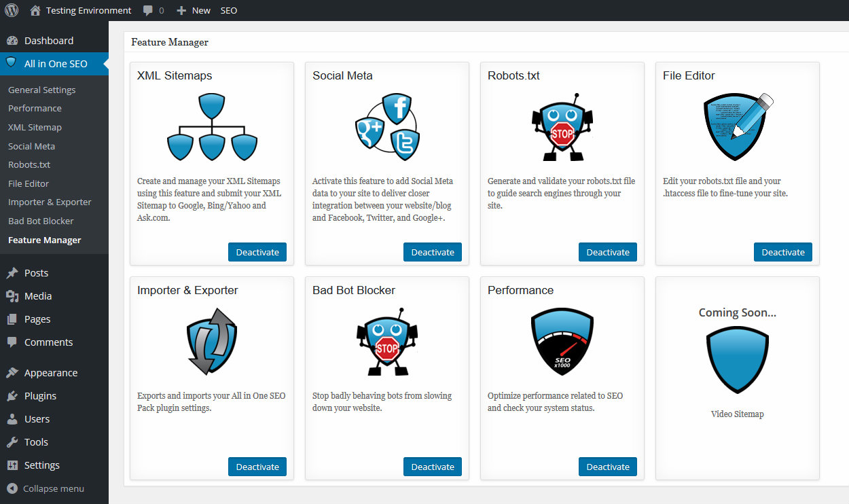The width and height of the screenshot is (849, 504).
Task: Open the Posts menu label
Action: click(36, 273)
